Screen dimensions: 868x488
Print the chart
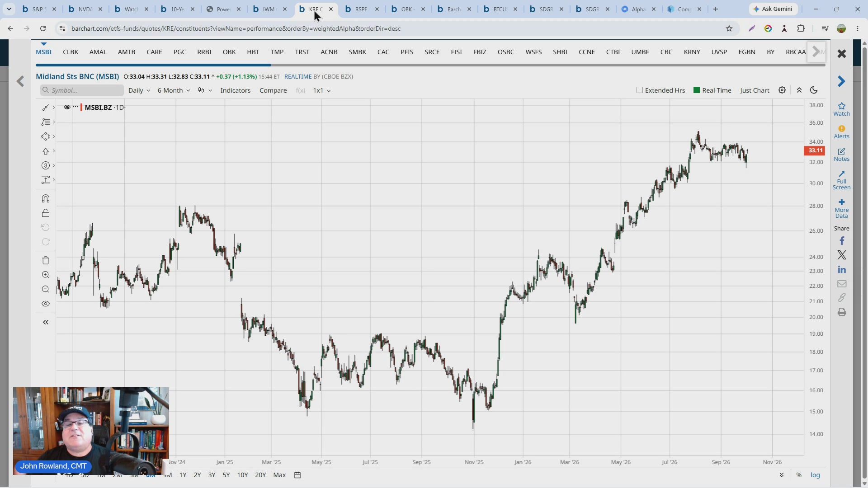[841, 312]
